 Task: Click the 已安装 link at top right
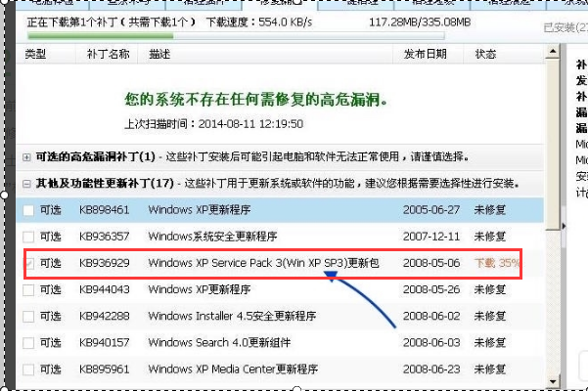[x=565, y=27]
